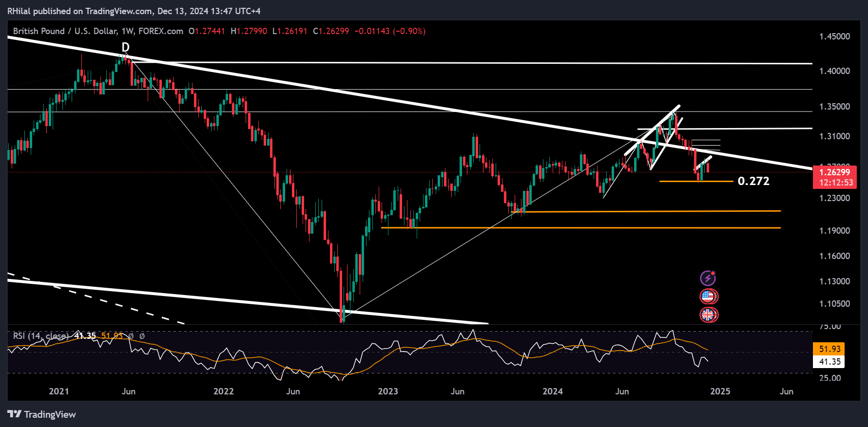
Task: Click the 1.10500 price axis label
Action: (834, 304)
